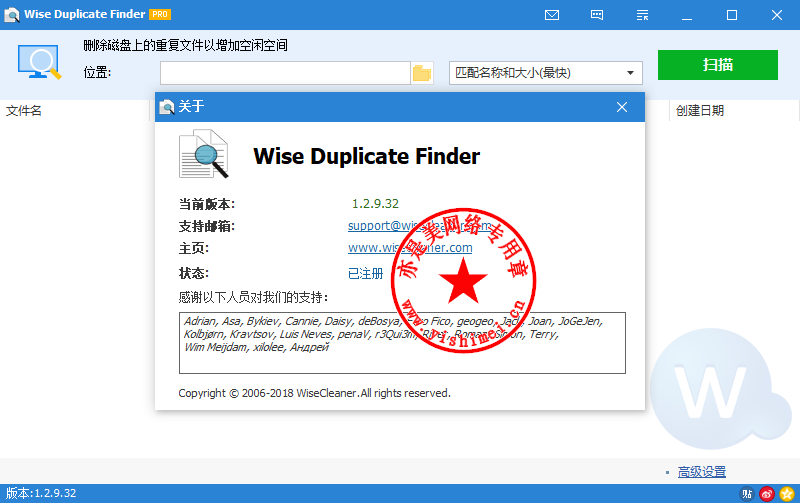Viewport: 800px width, 503px height.
Task: Start scan with the green 扫描 button
Action: point(717,65)
